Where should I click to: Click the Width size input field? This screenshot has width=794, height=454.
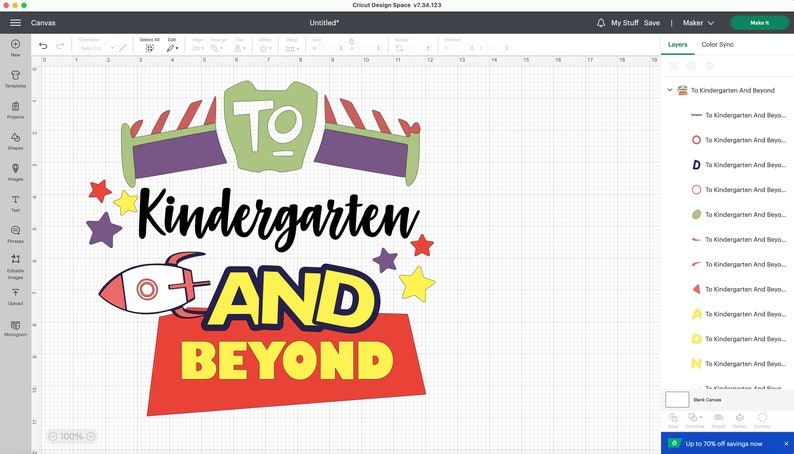click(x=330, y=48)
